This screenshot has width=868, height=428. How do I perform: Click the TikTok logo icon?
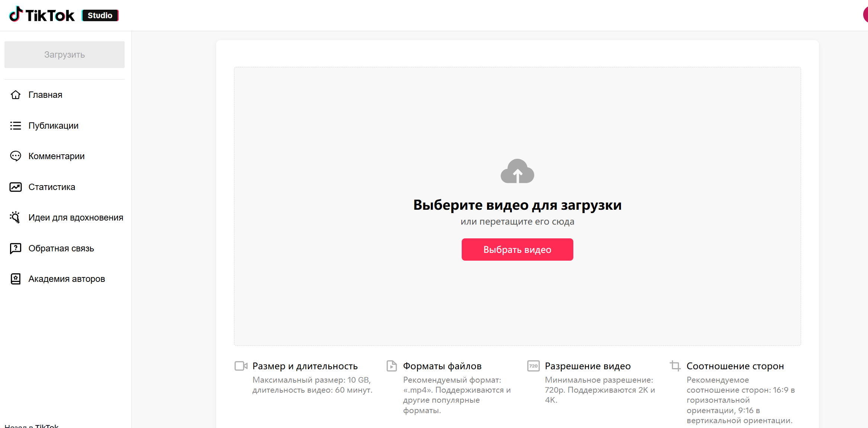point(16,14)
